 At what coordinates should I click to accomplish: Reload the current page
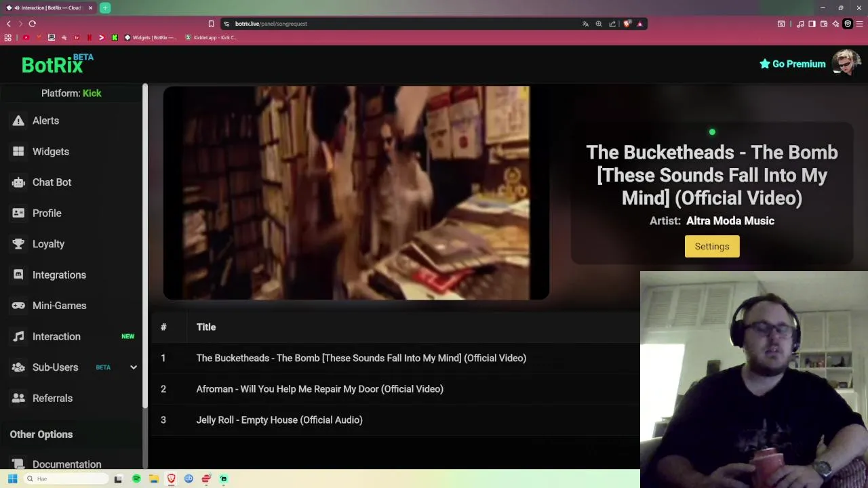(32, 24)
